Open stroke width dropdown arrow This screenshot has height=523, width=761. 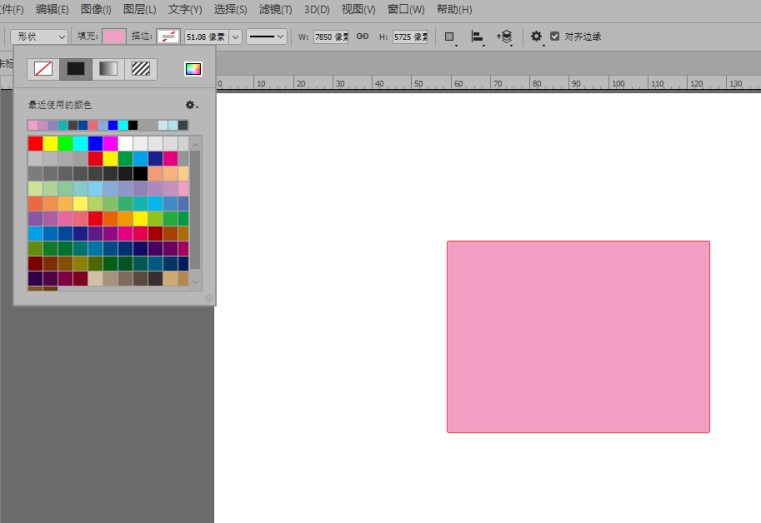tap(235, 37)
